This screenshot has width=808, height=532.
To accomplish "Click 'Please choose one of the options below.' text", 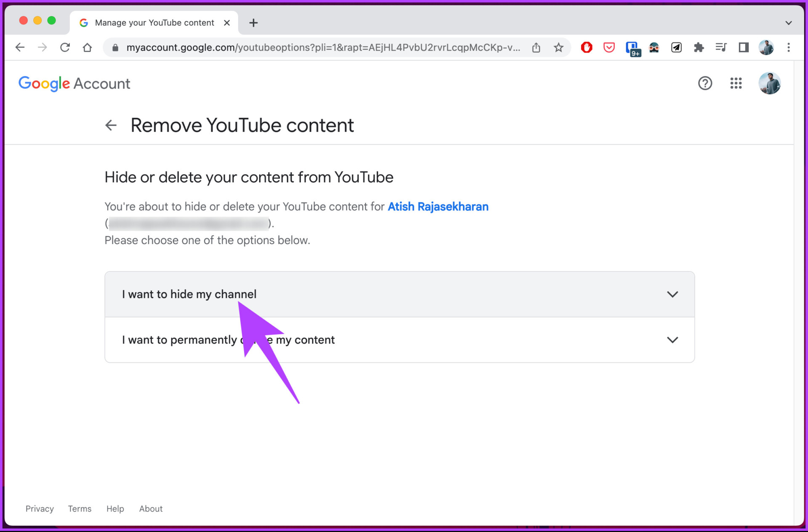I will [x=207, y=240].
